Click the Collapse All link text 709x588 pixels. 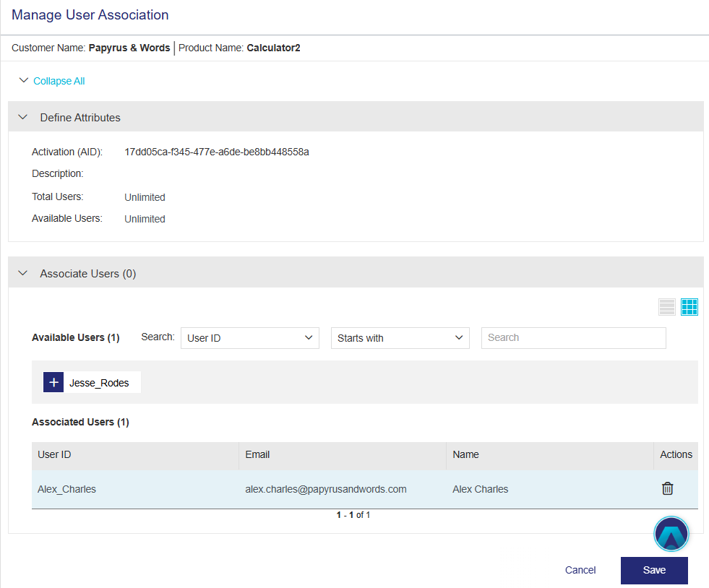(x=59, y=81)
